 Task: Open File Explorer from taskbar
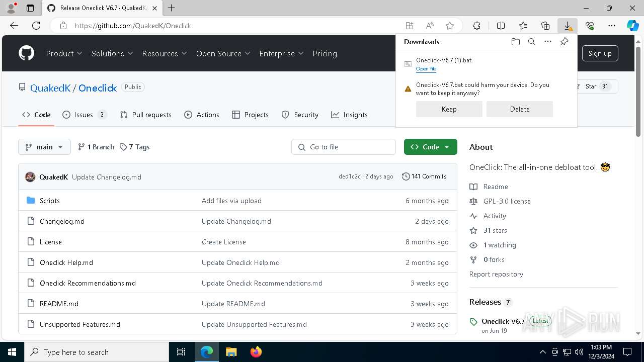coord(231,352)
